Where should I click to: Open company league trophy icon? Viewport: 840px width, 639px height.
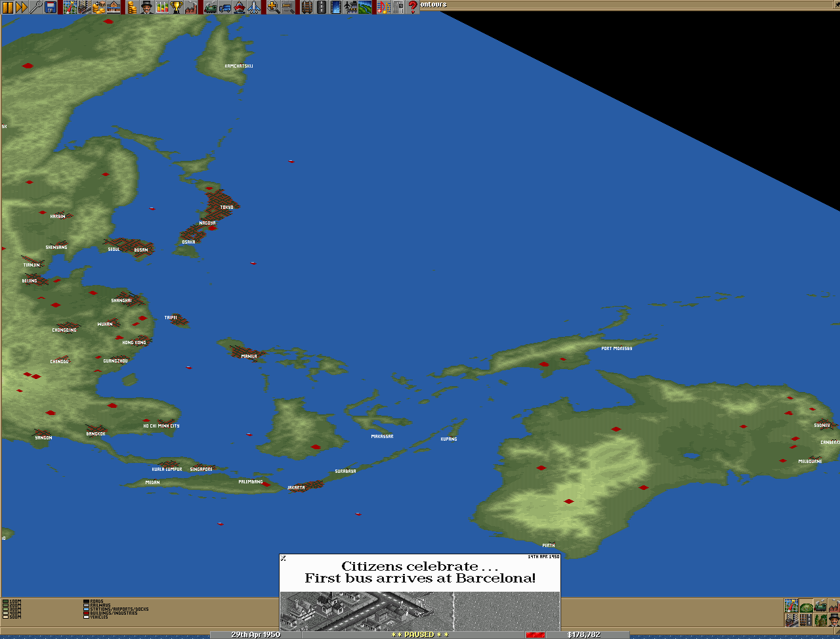176,7
